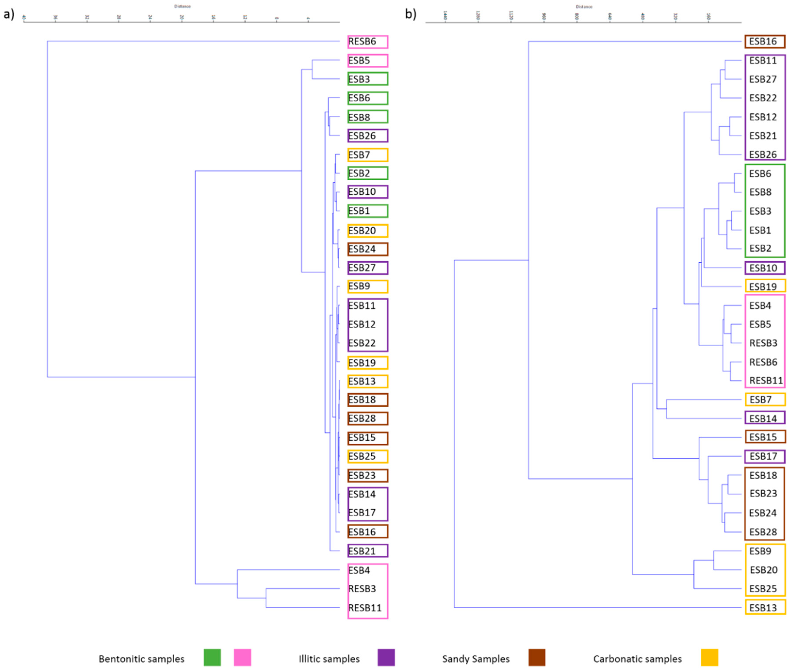Click ESB26 label in panel a
The image size is (792, 672).
[x=362, y=136]
